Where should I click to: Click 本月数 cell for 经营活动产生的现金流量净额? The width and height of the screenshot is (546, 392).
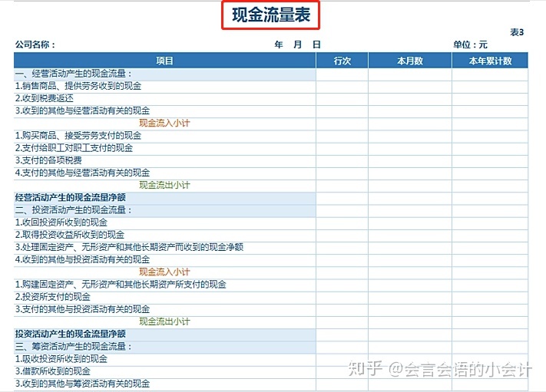pos(410,198)
